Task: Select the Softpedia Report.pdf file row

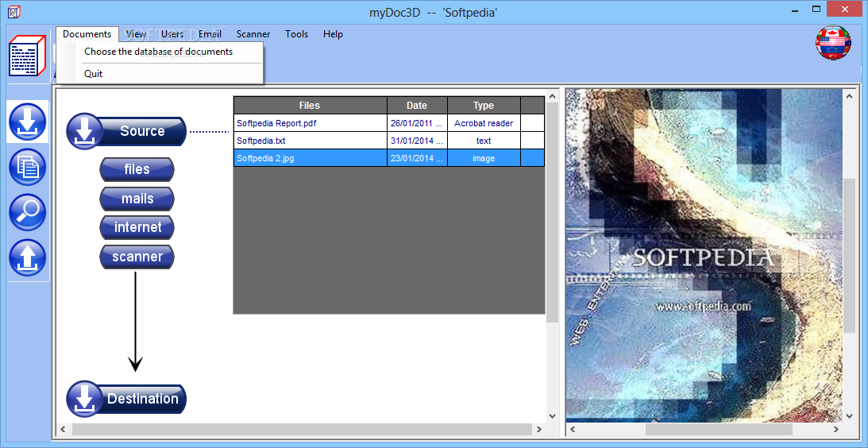Action: (389, 123)
